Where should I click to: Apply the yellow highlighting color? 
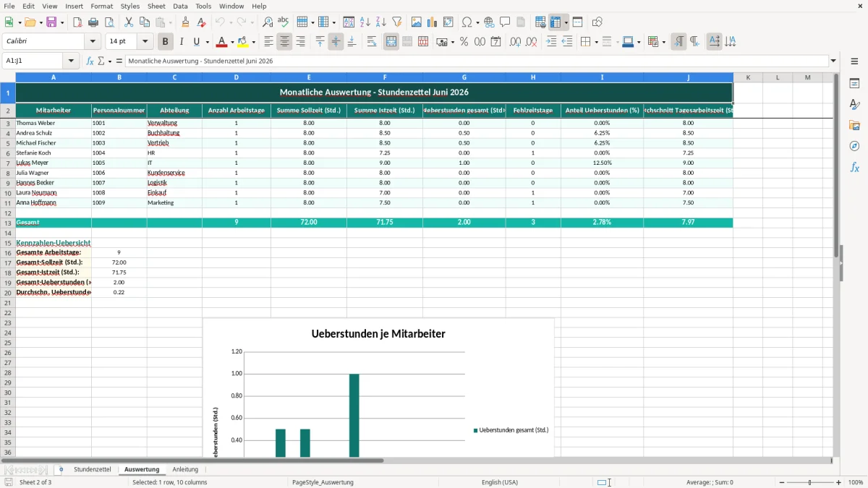(x=243, y=42)
